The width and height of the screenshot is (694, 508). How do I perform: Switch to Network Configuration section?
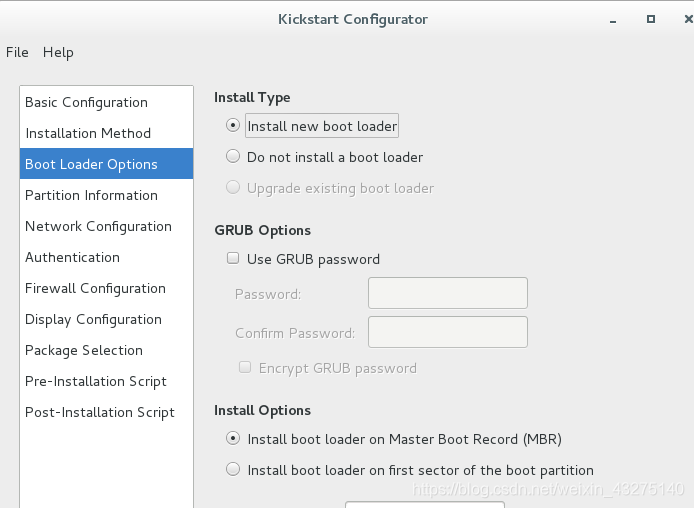tap(98, 226)
